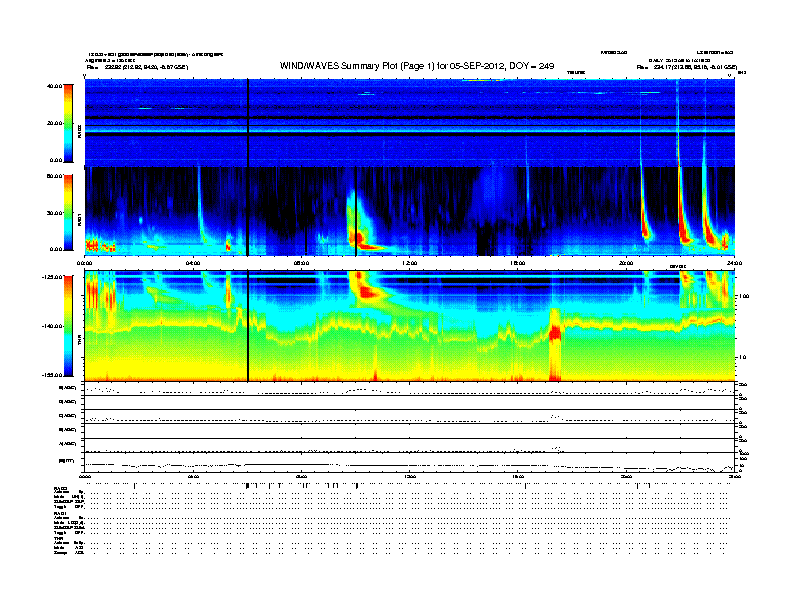The height and width of the screenshot is (612, 792).
Task: Click the TNR heading in bottom status table
Action: 58,538
